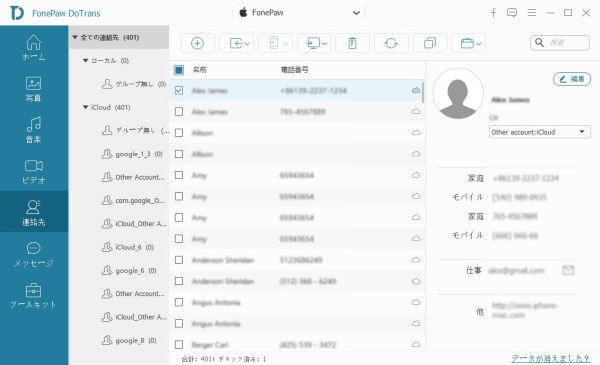600x365 pixels.
Task: Check the first Allison row checkbox
Action: point(179,133)
